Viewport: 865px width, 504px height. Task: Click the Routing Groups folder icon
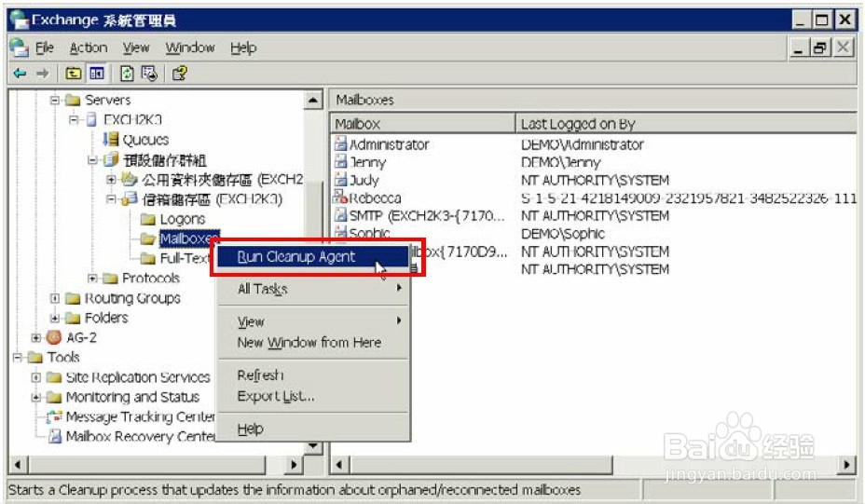[x=73, y=298]
